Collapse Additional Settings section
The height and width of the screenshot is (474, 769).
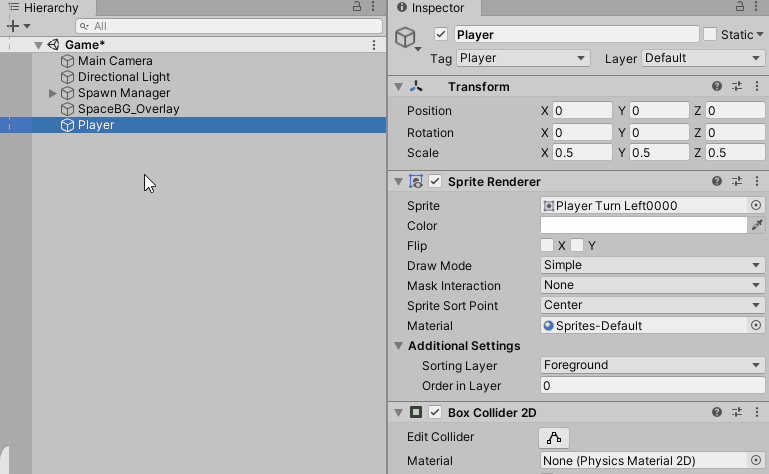click(x=398, y=346)
